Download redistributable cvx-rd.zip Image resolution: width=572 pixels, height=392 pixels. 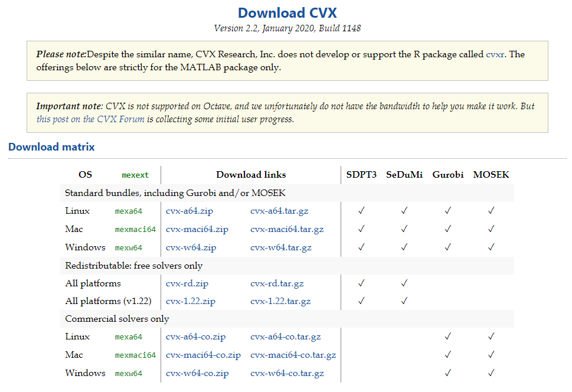(187, 283)
